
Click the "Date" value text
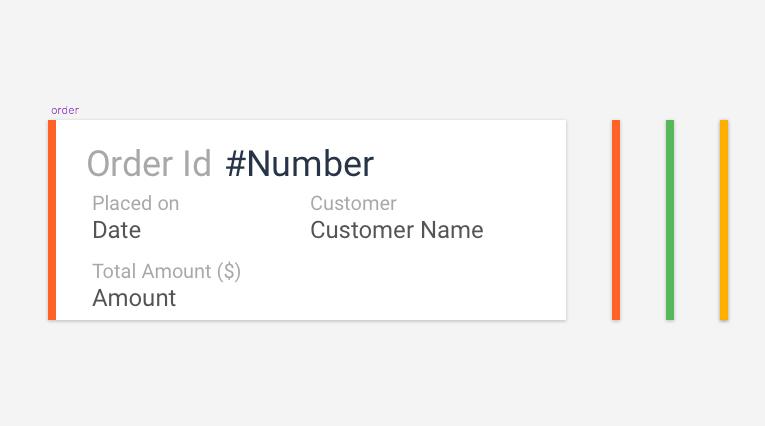point(116,230)
